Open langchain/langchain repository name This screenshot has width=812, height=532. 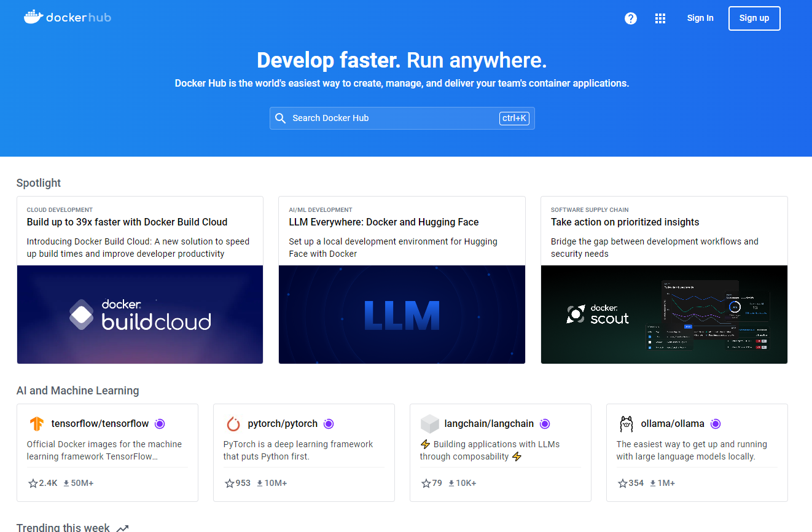point(489,424)
